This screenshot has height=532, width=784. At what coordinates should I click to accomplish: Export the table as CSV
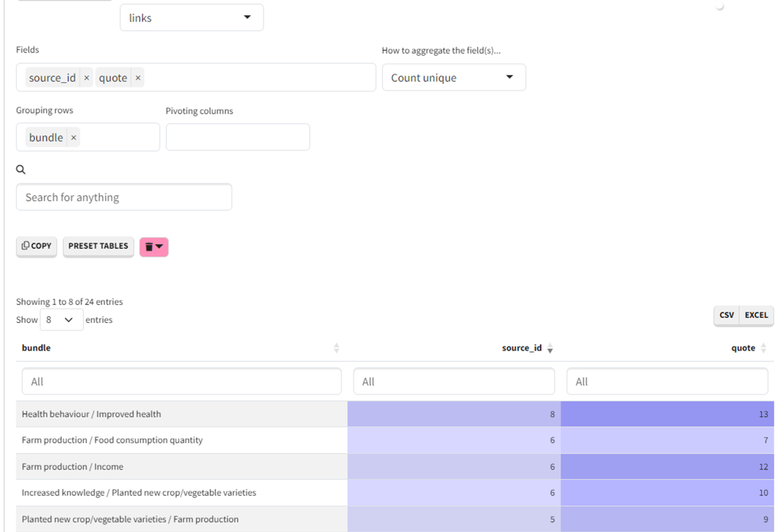coord(726,315)
